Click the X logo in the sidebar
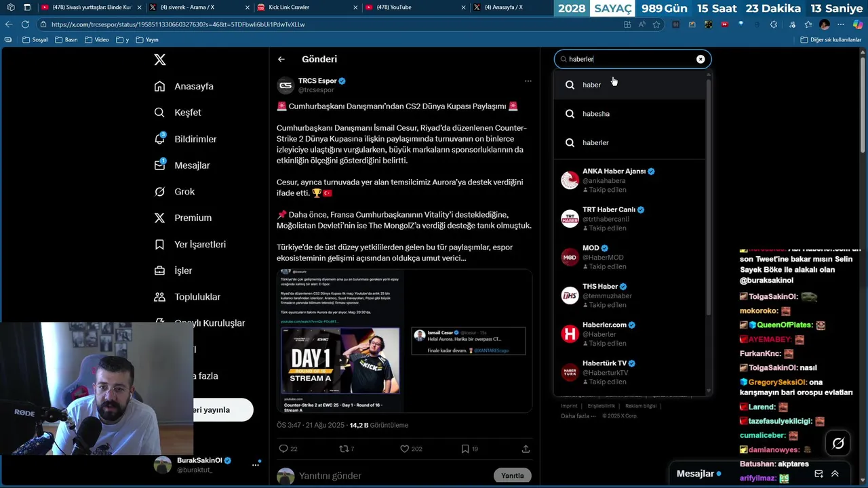 [160, 60]
